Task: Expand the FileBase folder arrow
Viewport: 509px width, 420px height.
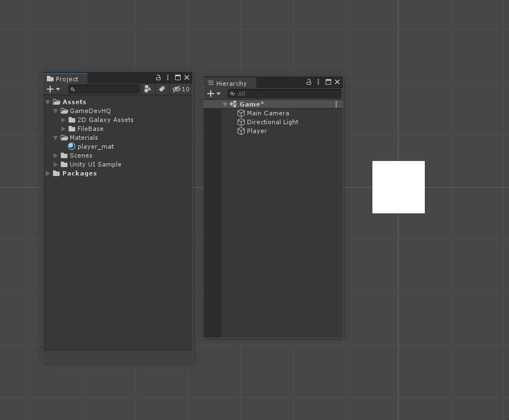Action: pos(64,129)
